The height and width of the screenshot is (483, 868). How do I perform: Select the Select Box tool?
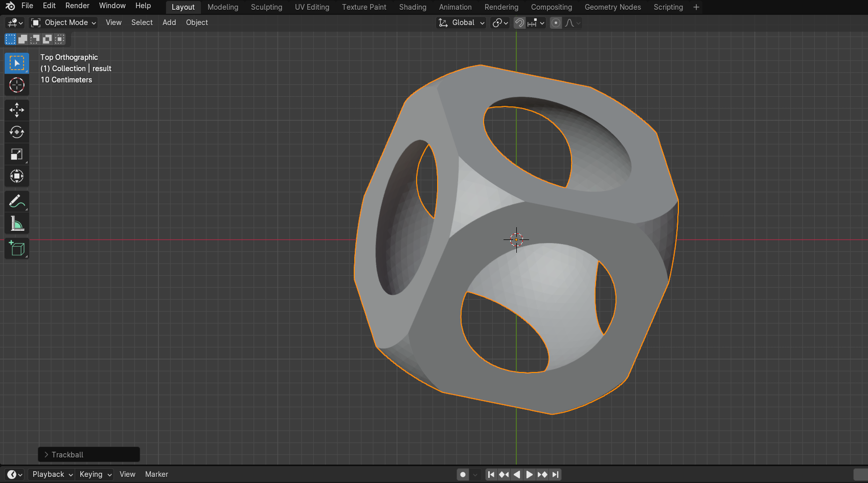click(17, 63)
